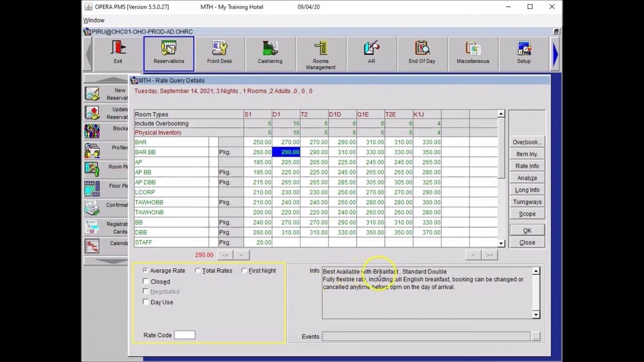
Task: Click the Rate Code input field
Action: click(x=185, y=335)
